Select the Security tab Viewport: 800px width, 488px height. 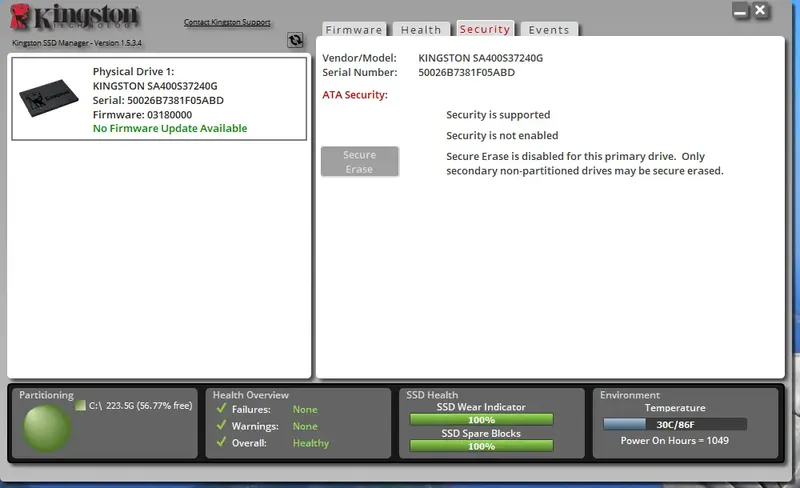[x=485, y=29]
